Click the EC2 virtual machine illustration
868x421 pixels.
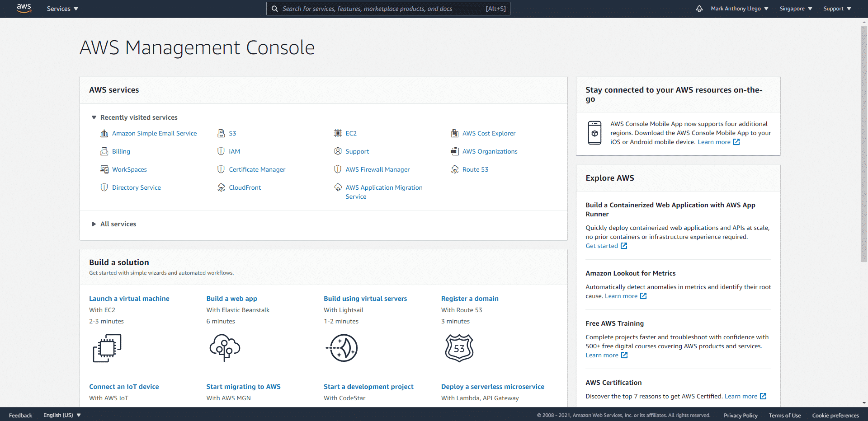coord(107,348)
